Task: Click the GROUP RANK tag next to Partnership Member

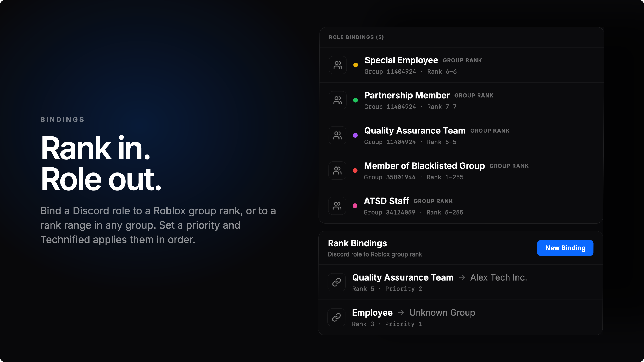Action: pos(474,96)
